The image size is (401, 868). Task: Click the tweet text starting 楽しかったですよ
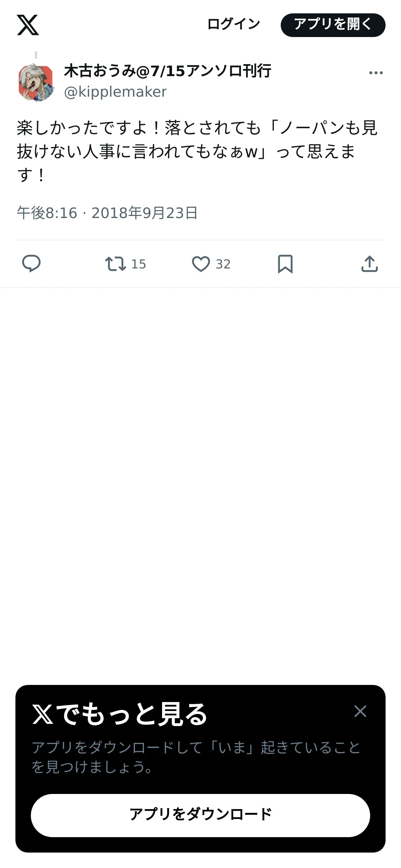(197, 151)
